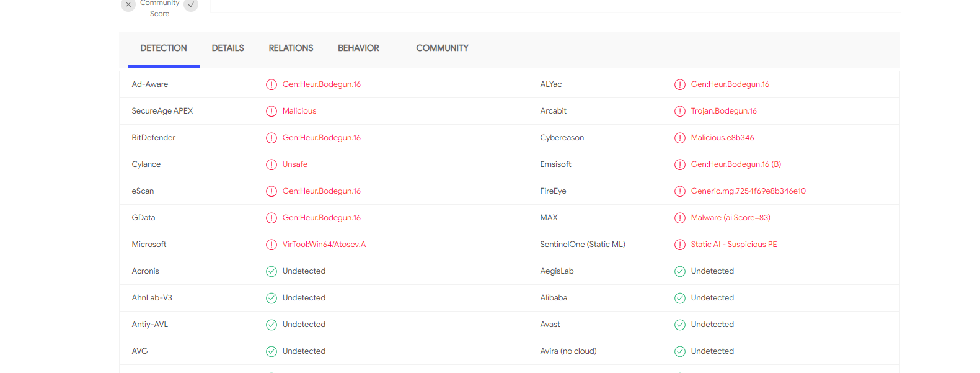Select the Ad-Aware Gen:Heur.Bodegun.16 result
The width and height of the screenshot is (980, 373).
321,84
